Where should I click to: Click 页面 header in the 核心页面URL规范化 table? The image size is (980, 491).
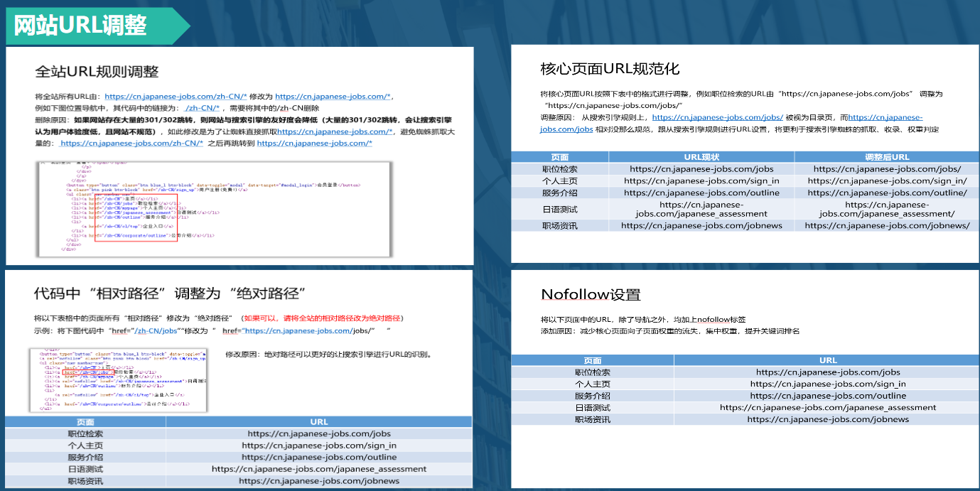coord(559,157)
